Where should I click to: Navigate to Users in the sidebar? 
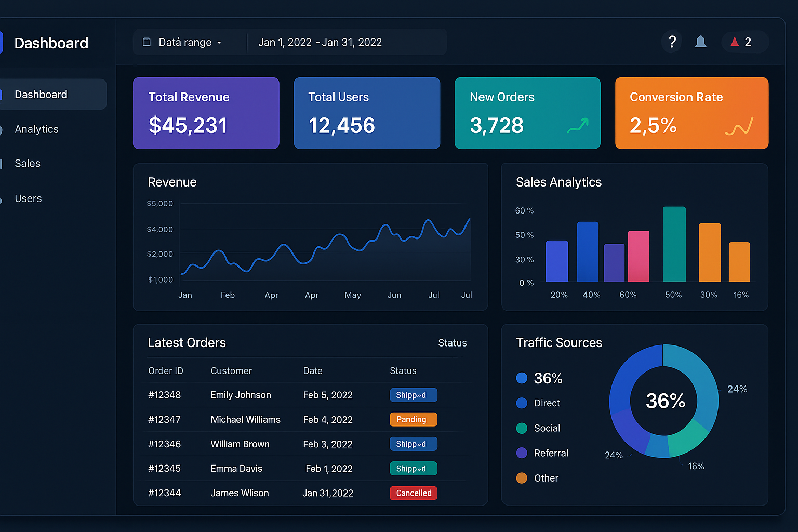click(x=28, y=198)
